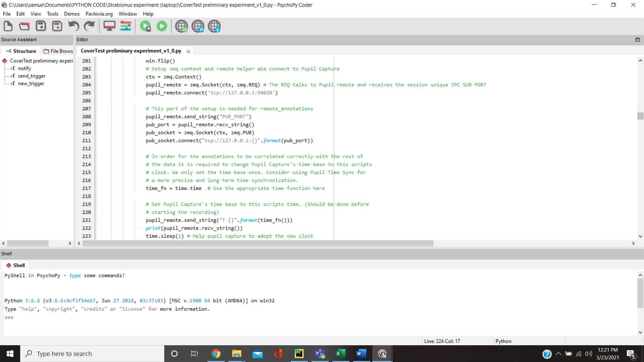Create a new file from the toolbar

click(x=8, y=26)
